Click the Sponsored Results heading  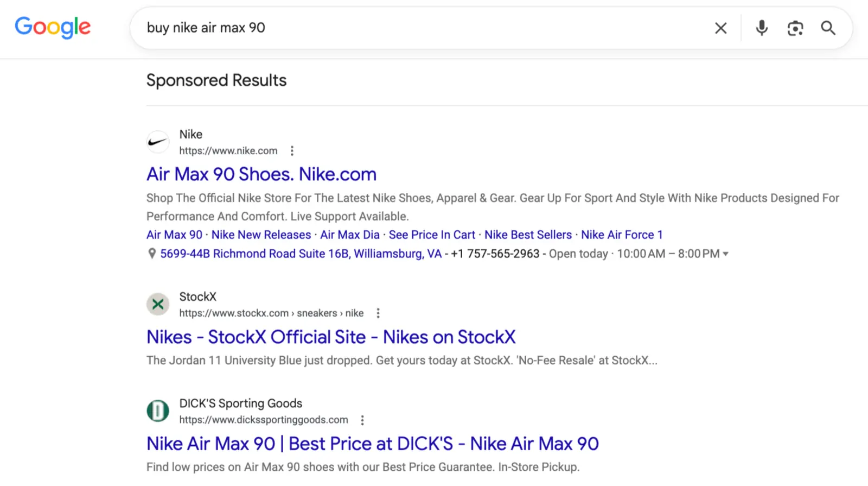pyautogui.click(x=216, y=80)
